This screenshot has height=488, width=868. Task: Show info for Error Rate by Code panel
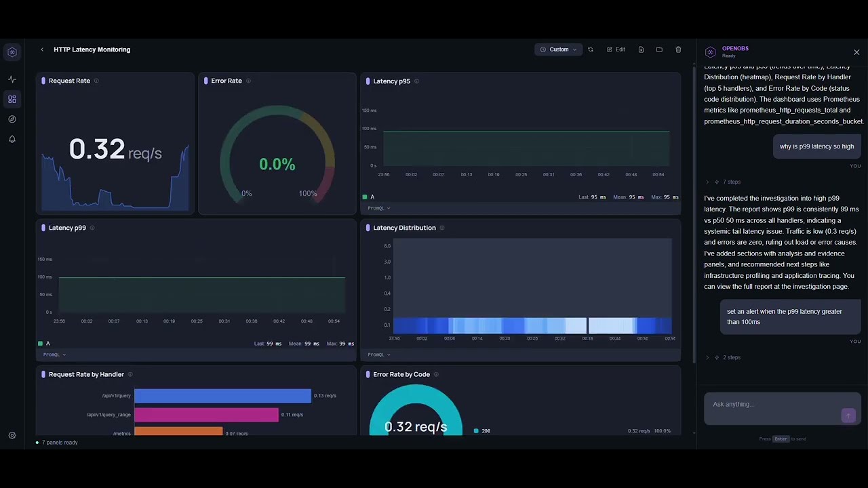click(436, 374)
